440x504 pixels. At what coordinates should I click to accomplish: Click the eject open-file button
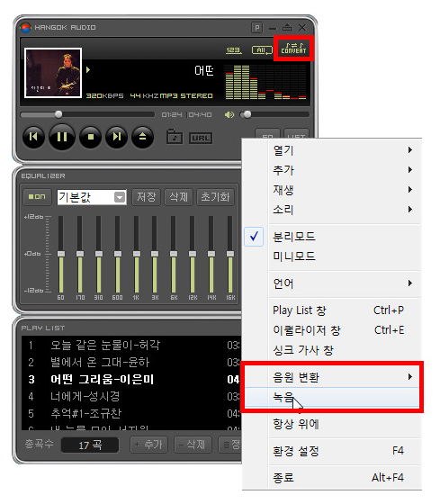coord(142,137)
